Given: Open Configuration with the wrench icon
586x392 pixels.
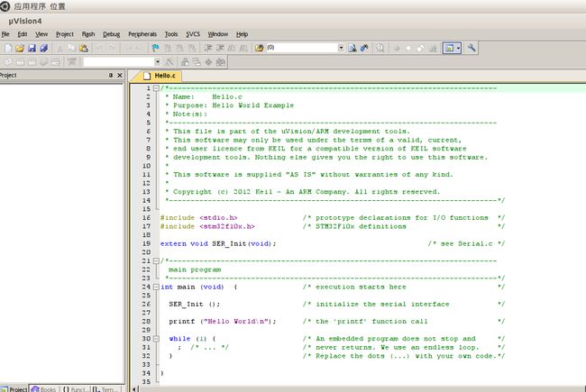Looking at the screenshot, I should pos(472,48).
